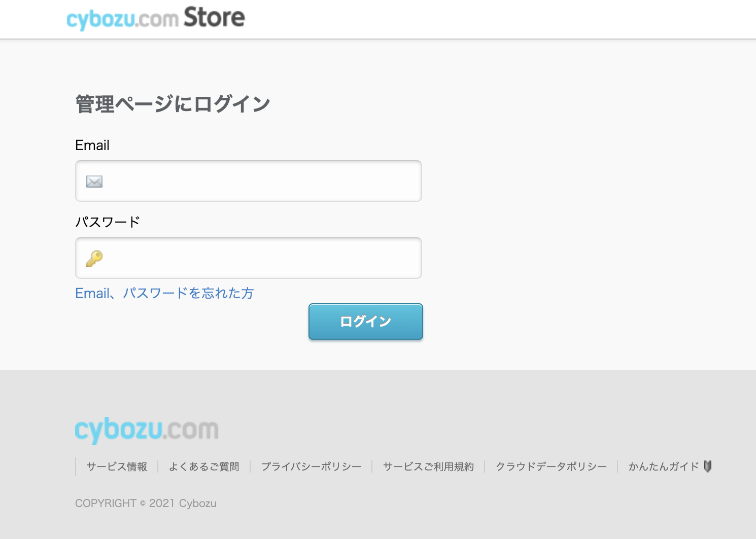Viewport: 756px width, 539px height.
Task: Go to よくあるご質問 in the footer
Action: [x=204, y=467]
